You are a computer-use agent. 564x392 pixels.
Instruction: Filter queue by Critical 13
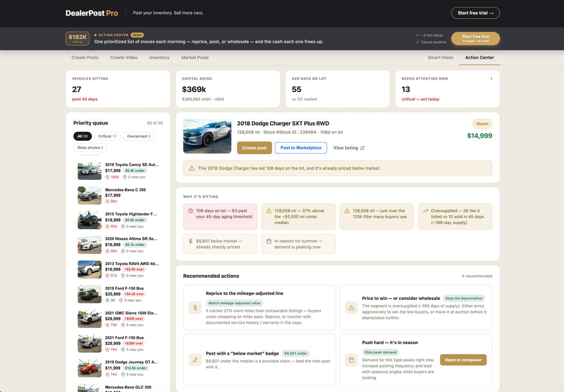coord(107,136)
